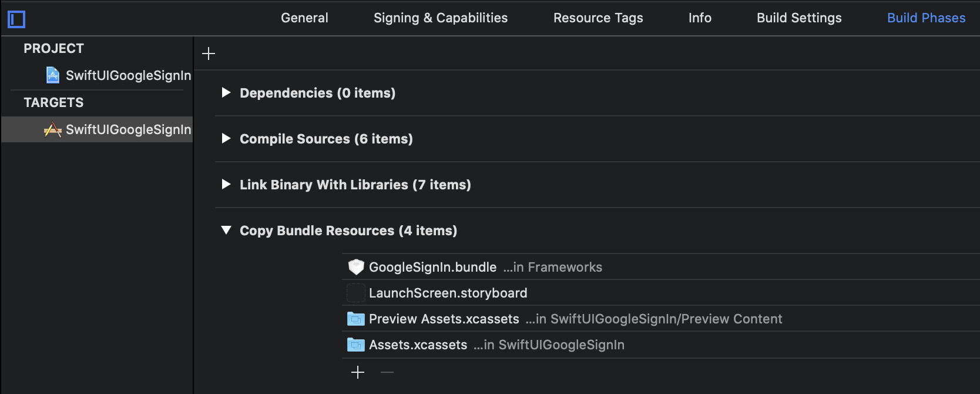Open the Signing & Capabilities tab

[x=440, y=18]
